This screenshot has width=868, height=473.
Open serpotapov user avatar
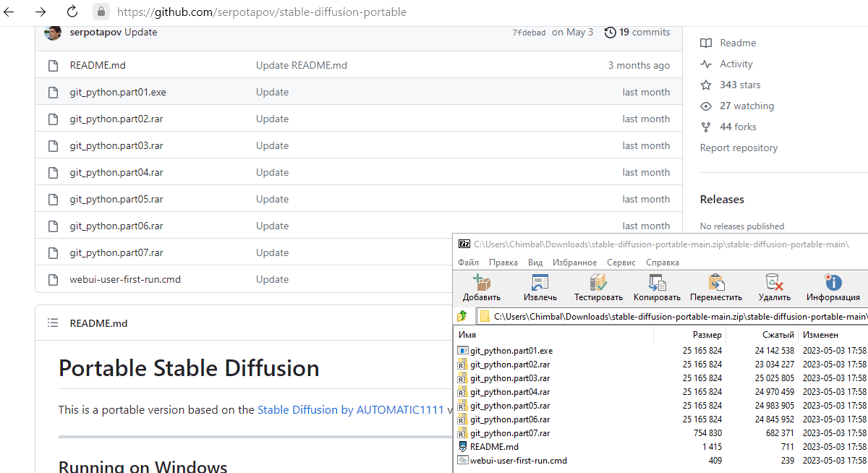pyautogui.click(x=53, y=33)
